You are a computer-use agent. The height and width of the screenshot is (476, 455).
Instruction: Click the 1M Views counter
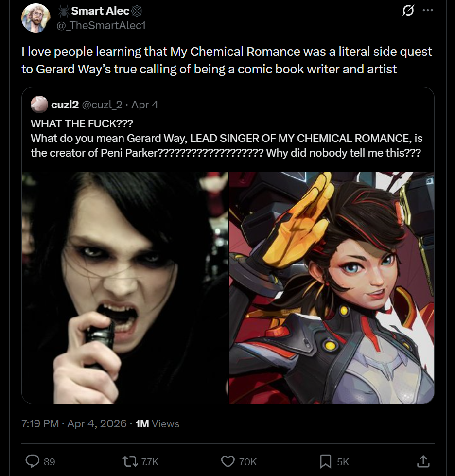(x=157, y=424)
